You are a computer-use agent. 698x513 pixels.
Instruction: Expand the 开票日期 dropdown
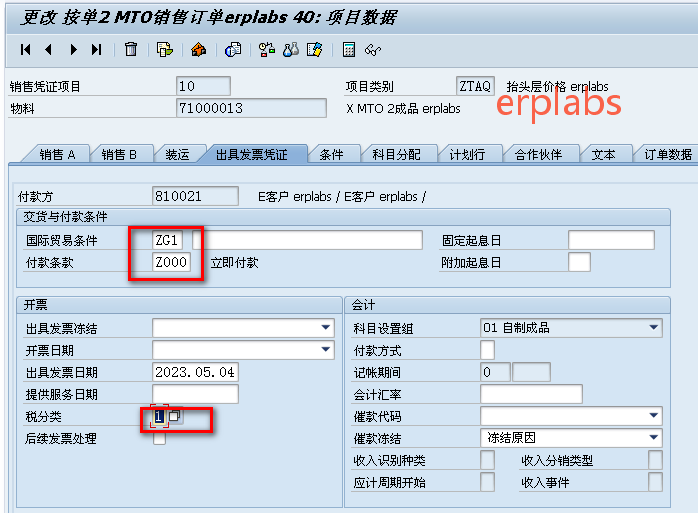point(326,350)
